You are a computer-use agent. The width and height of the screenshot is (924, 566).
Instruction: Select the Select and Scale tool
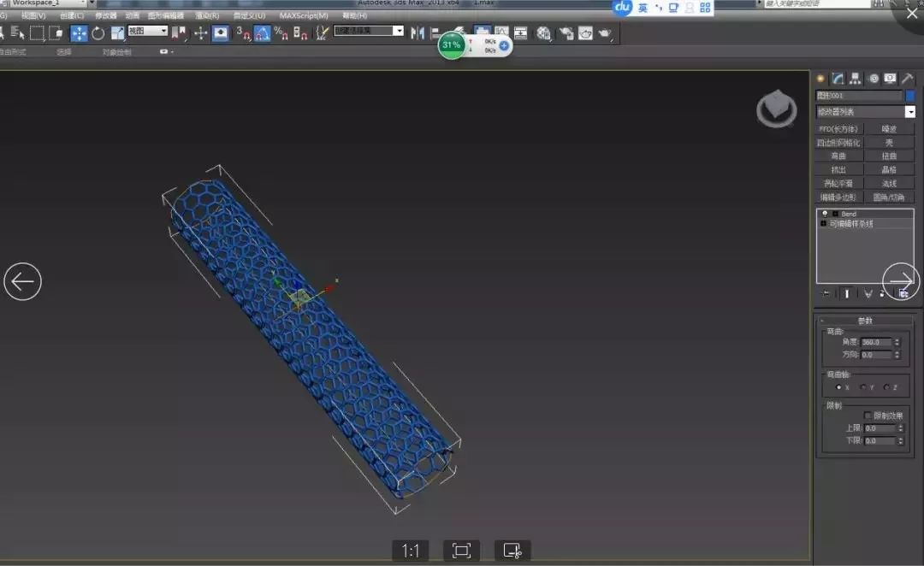[118, 33]
